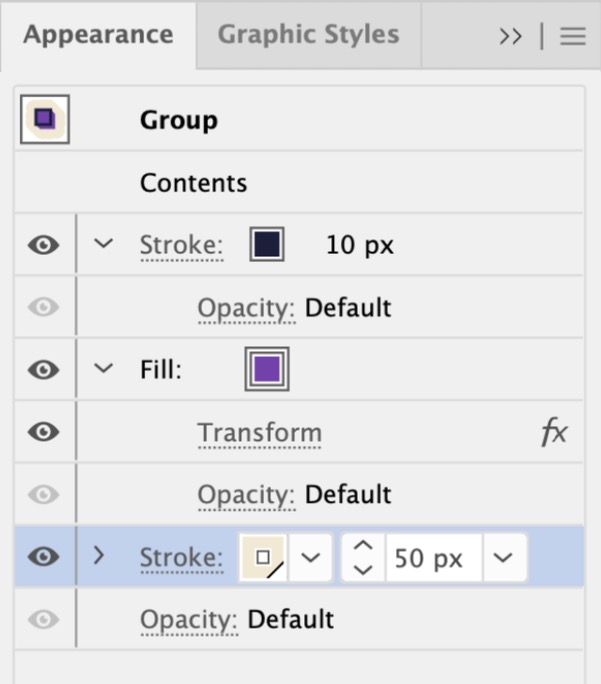This screenshot has width=601, height=684.
Task: Toggle visibility of the Fill's Opacity
Action: (x=43, y=494)
